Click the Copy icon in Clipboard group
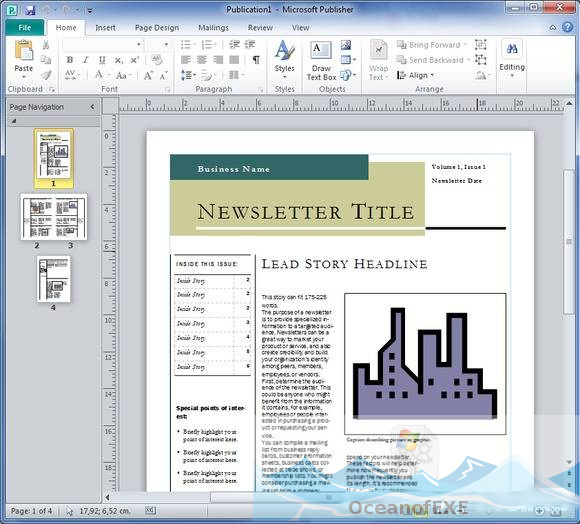 point(46,60)
